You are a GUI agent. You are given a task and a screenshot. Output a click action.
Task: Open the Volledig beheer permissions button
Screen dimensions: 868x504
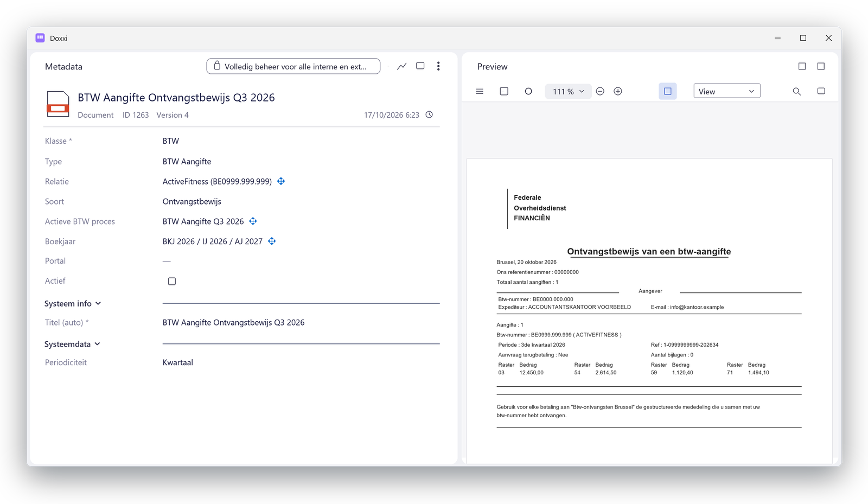pos(293,66)
